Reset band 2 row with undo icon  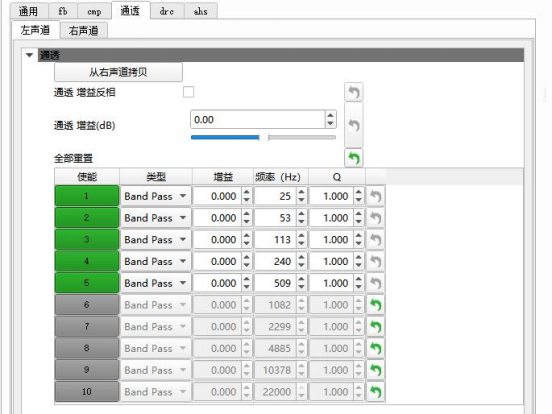(x=376, y=218)
